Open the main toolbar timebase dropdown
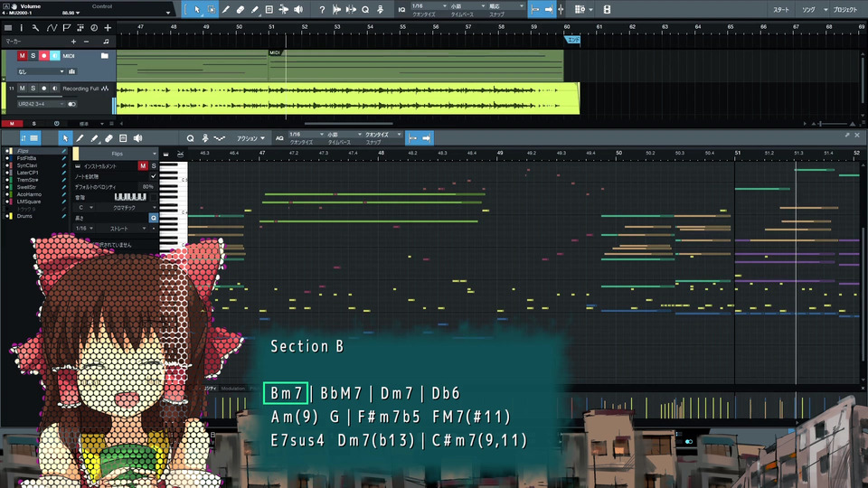 467,6
